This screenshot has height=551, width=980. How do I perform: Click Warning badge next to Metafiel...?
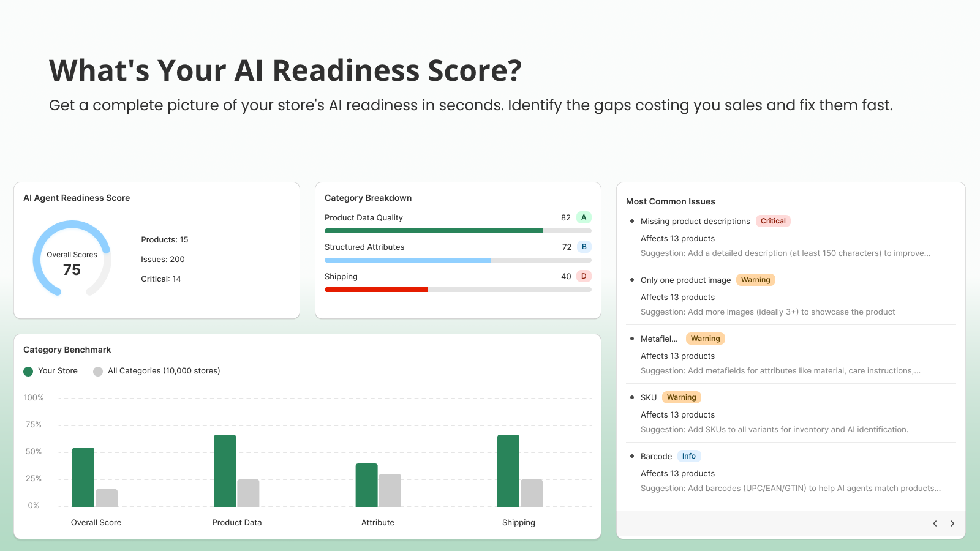tap(706, 339)
